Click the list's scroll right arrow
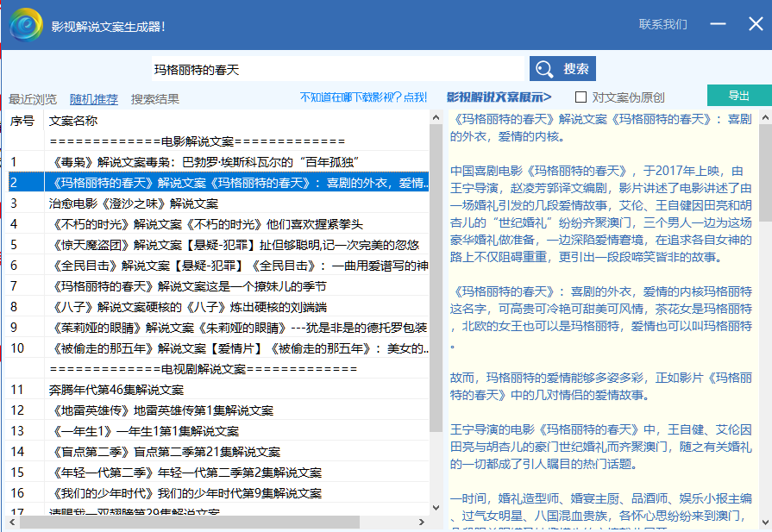Image resolution: width=772 pixels, height=532 pixels. point(422,522)
